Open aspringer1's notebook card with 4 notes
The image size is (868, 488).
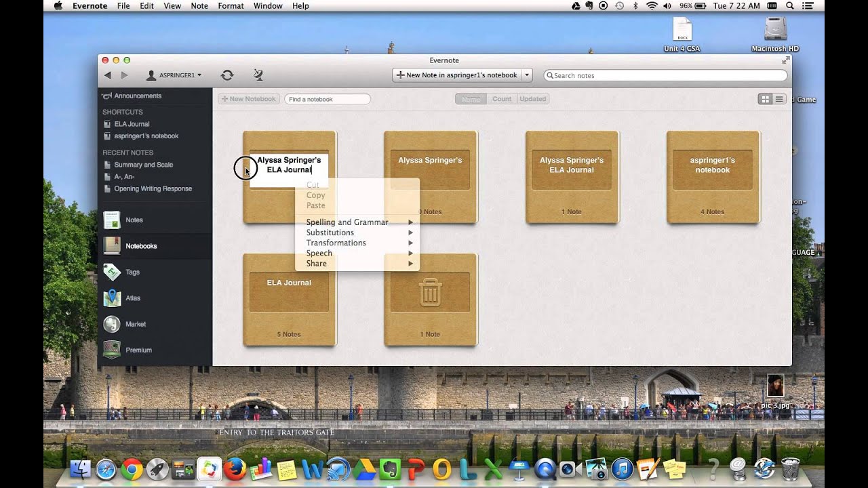(713, 177)
